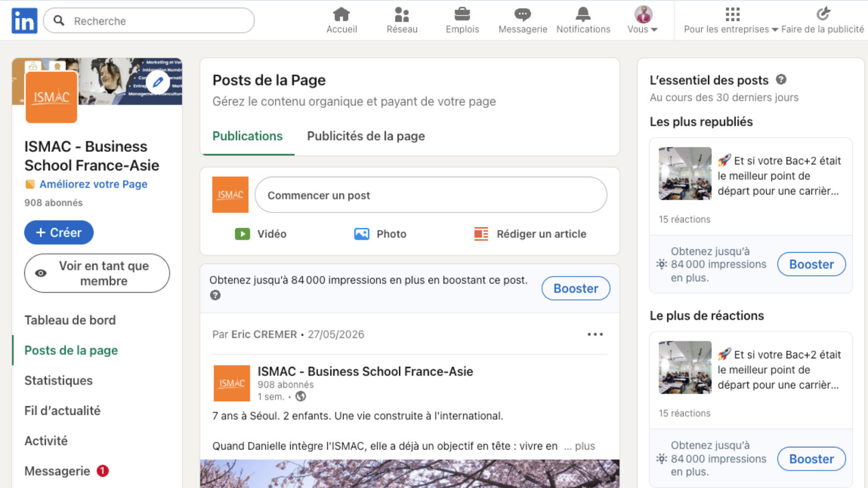Image resolution: width=868 pixels, height=488 pixels.
Task: Open the post's three-dot options menu
Action: tap(595, 334)
